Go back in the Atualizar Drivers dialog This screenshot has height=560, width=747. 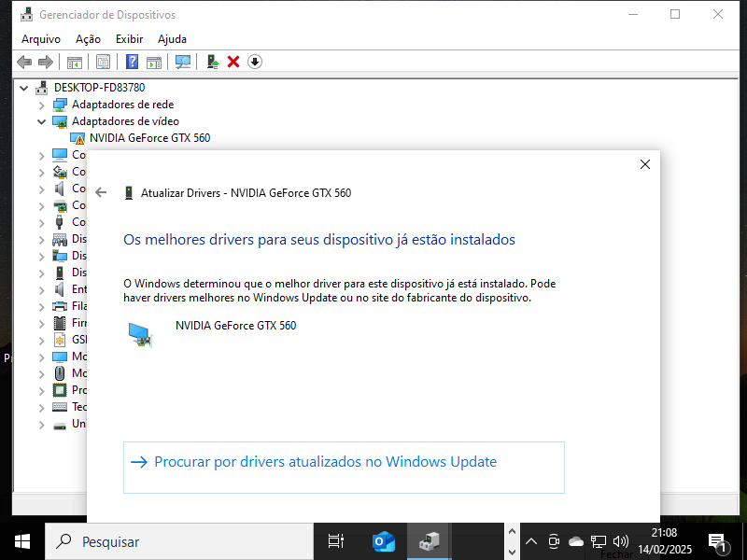(101, 192)
